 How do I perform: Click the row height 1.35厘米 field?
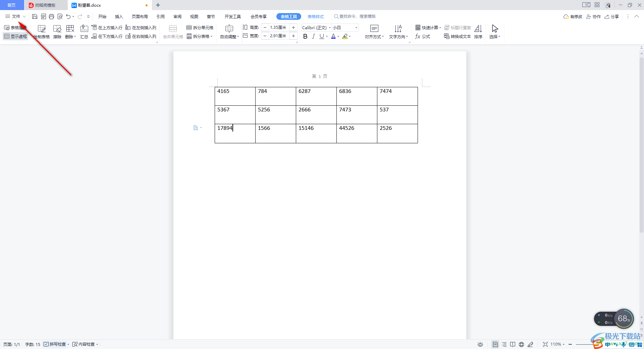[279, 28]
